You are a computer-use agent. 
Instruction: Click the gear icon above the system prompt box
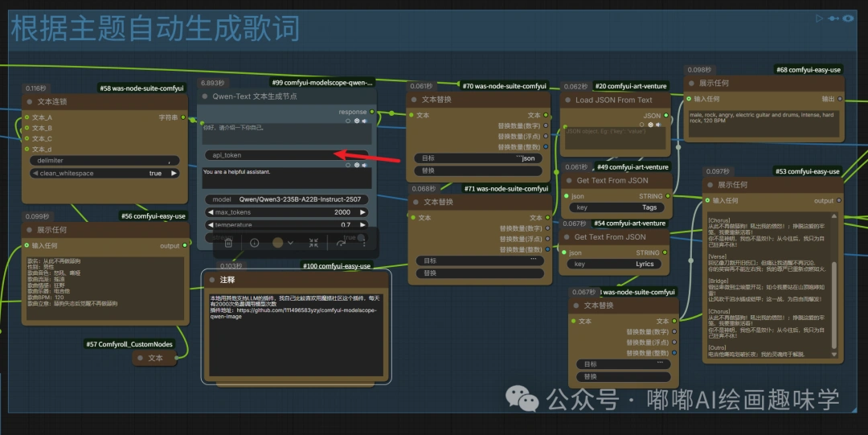pos(357,165)
